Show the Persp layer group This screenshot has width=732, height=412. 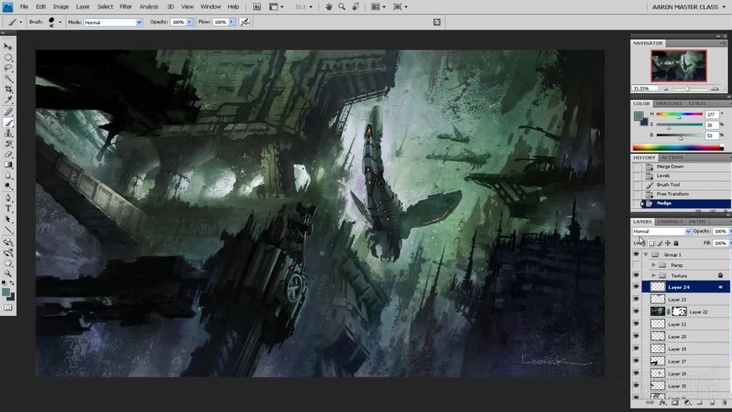click(x=636, y=265)
